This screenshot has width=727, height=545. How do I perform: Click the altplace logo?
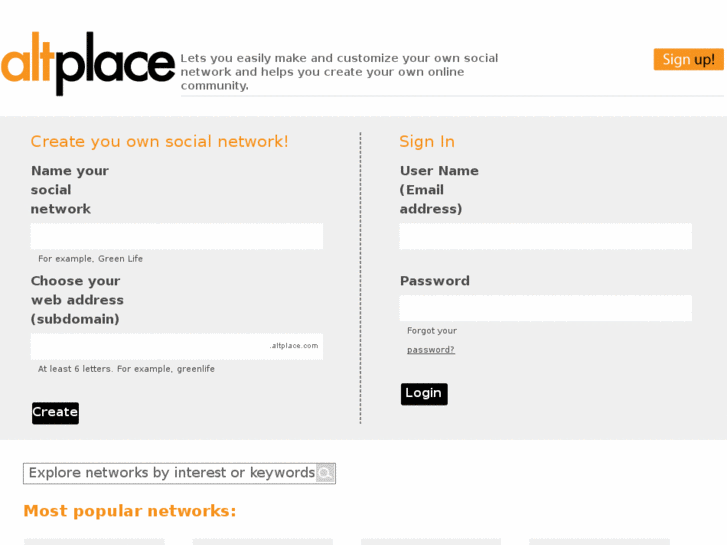[88, 64]
